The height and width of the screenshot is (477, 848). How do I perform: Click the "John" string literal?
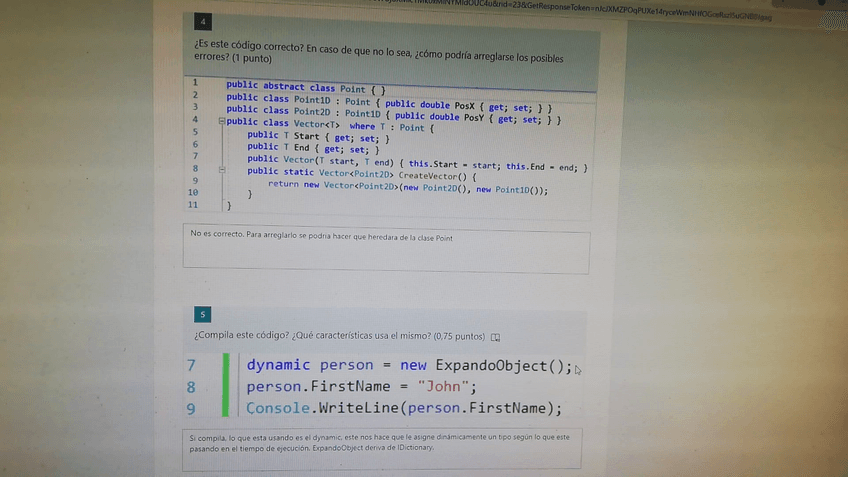pos(444,387)
